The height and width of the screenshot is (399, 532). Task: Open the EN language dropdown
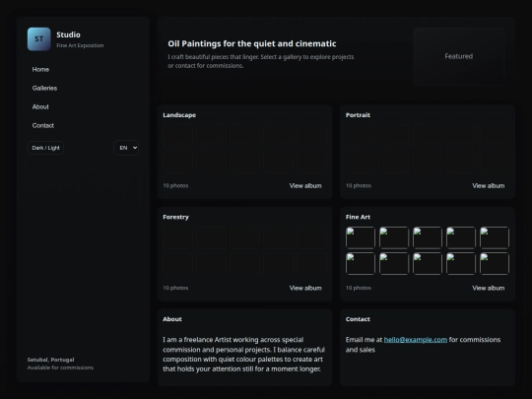126,148
